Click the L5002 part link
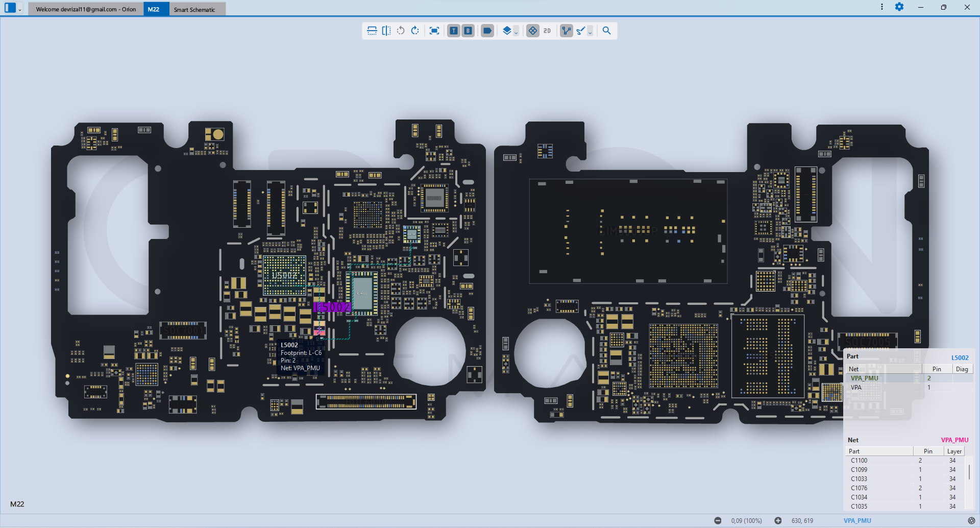This screenshot has height=528, width=980. coord(960,357)
